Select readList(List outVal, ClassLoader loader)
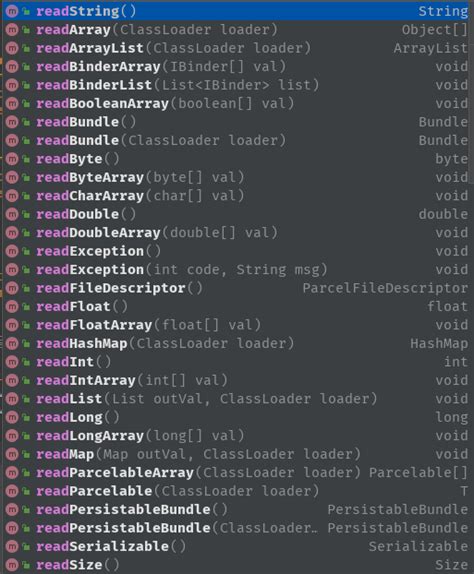The height and width of the screenshot is (574, 474). (236, 399)
